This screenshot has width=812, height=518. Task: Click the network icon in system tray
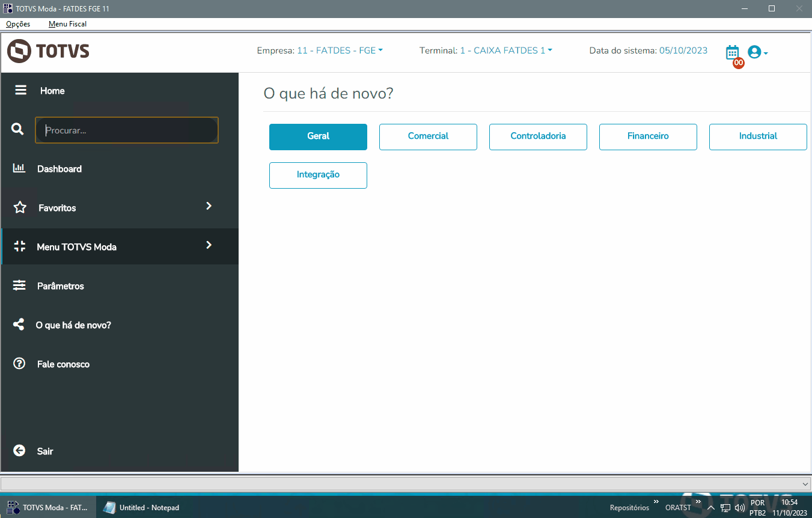[725, 508]
